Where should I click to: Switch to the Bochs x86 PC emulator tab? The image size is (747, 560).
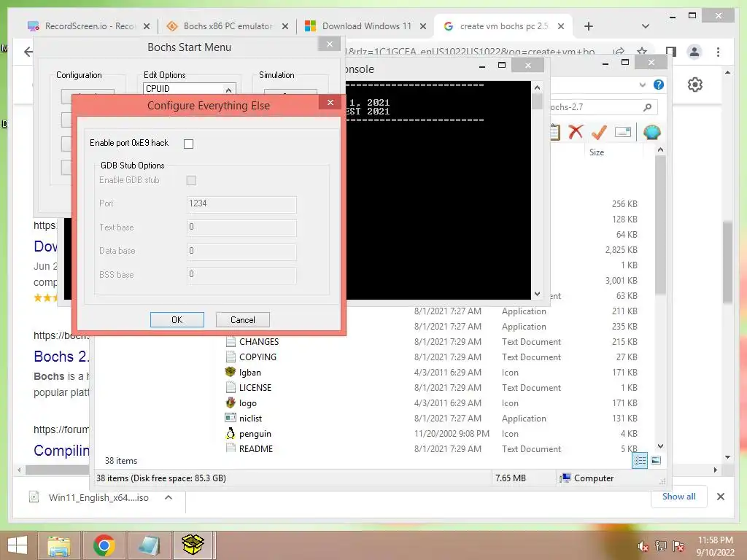pyautogui.click(x=228, y=26)
